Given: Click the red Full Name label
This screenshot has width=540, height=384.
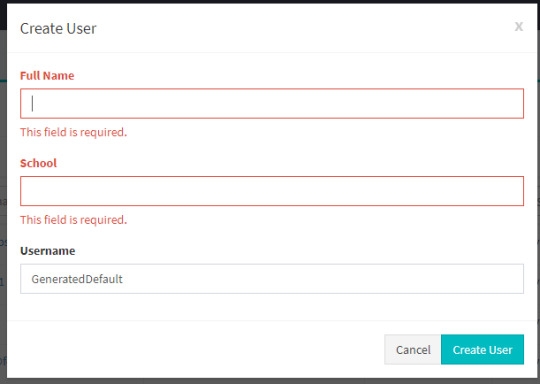Looking at the screenshot, I should pyautogui.click(x=47, y=75).
